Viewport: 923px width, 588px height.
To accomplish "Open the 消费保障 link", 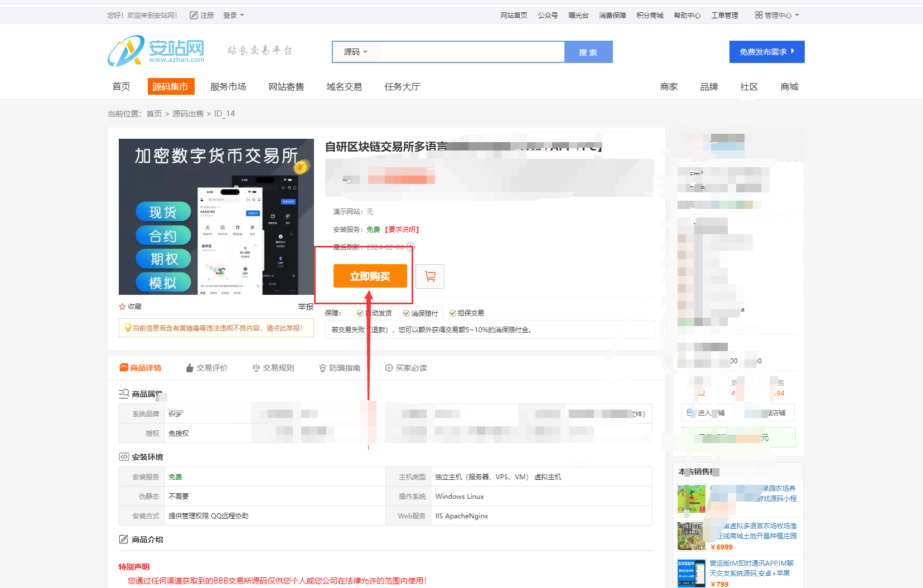I will pyautogui.click(x=612, y=15).
